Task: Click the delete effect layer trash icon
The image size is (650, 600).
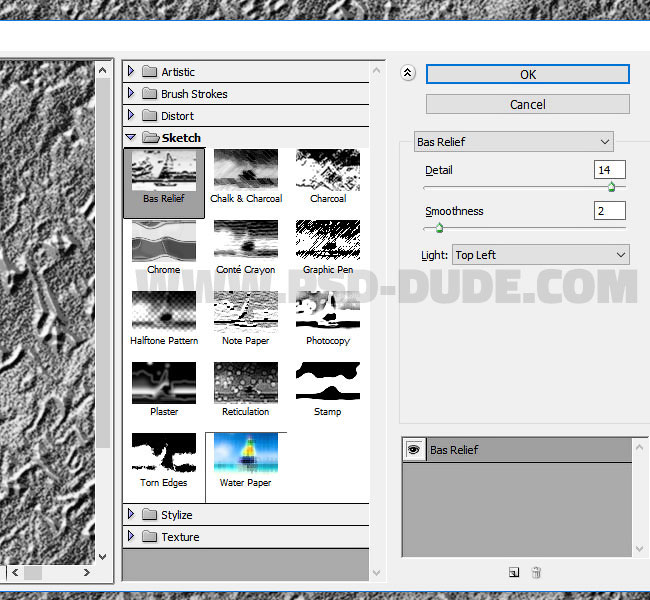Action: coord(536,572)
